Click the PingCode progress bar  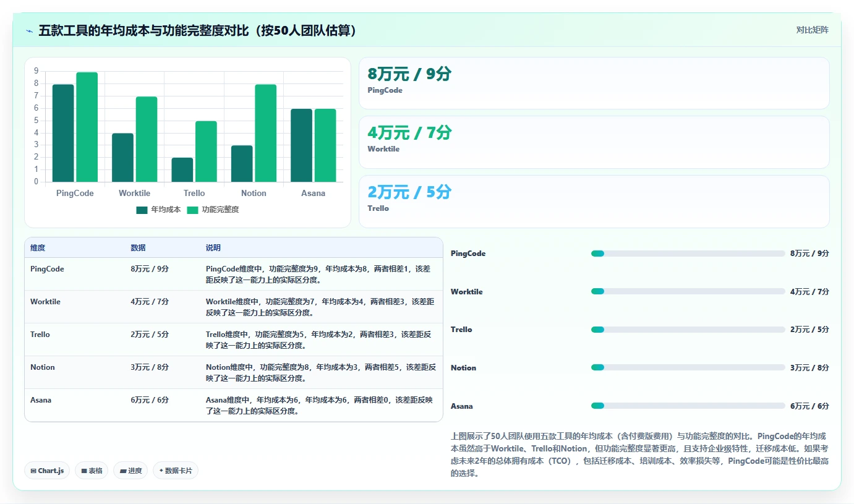[688, 254]
